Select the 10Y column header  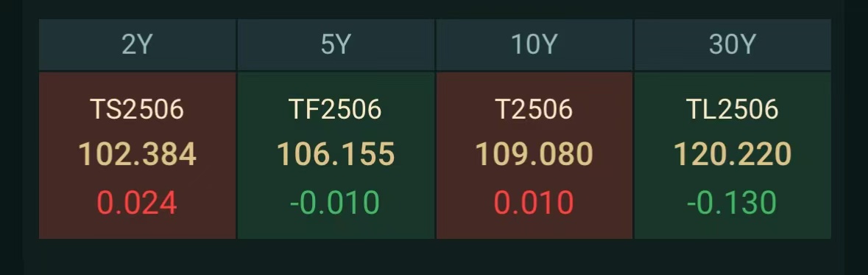pos(534,45)
